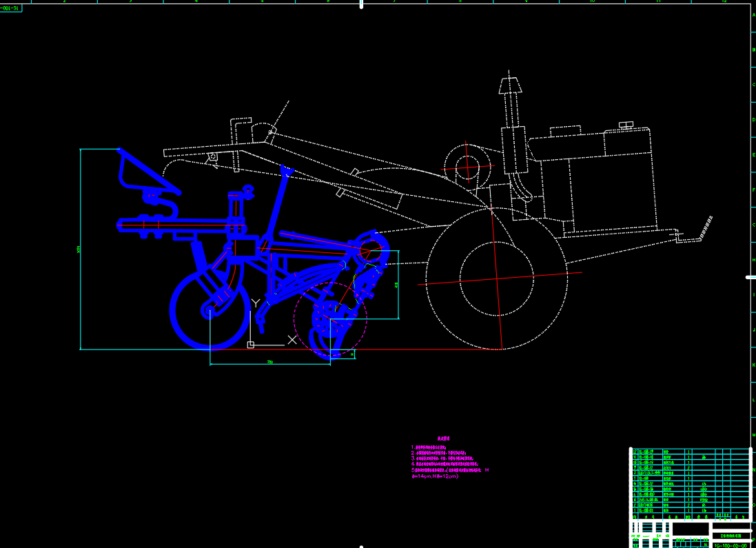Click the magenta heading above numbered notes
Viewport: 756px width, 548px height.
coord(443,438)
